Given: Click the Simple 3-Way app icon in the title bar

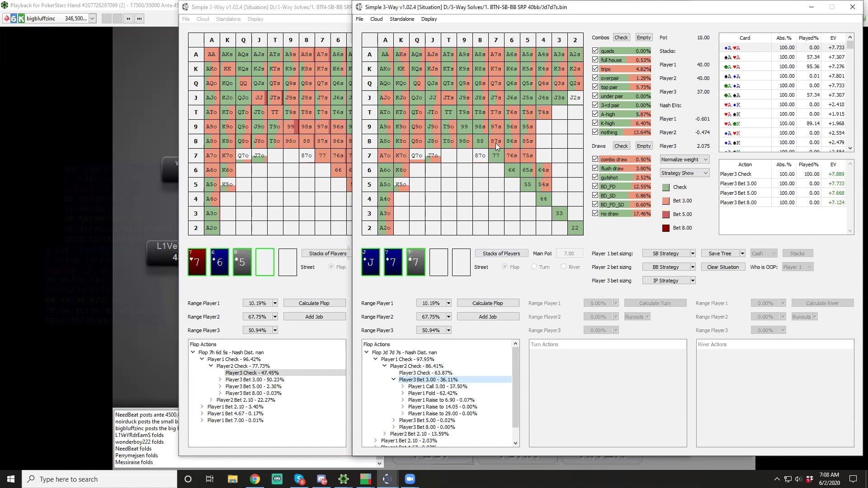Looking at the screenshot, I should [359, 7].
